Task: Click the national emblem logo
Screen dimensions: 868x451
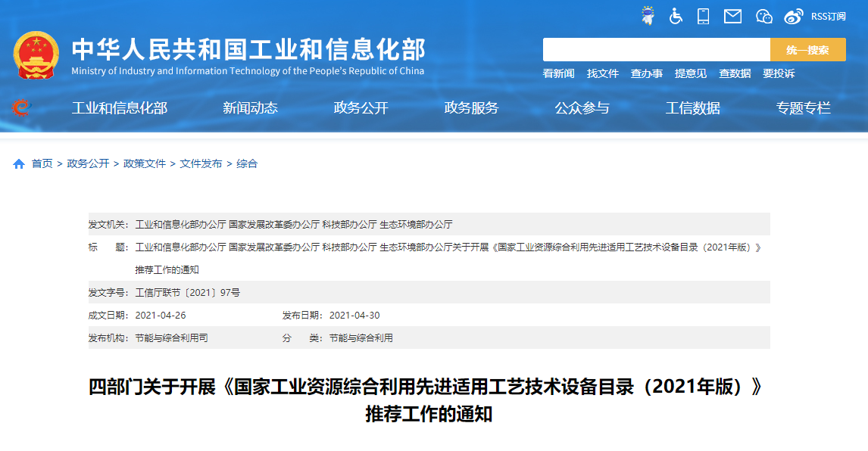Action: [x=36, y=55]
